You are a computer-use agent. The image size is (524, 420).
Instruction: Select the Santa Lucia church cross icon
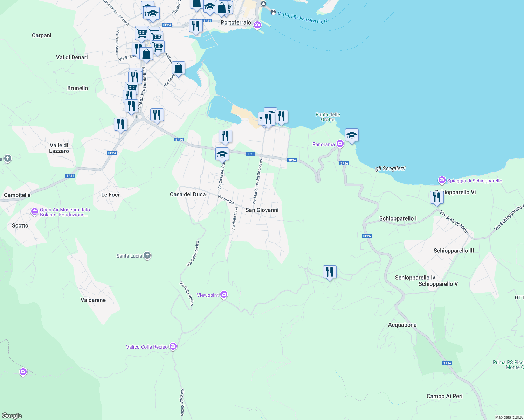pyautogui.click(x=146, y=256)
